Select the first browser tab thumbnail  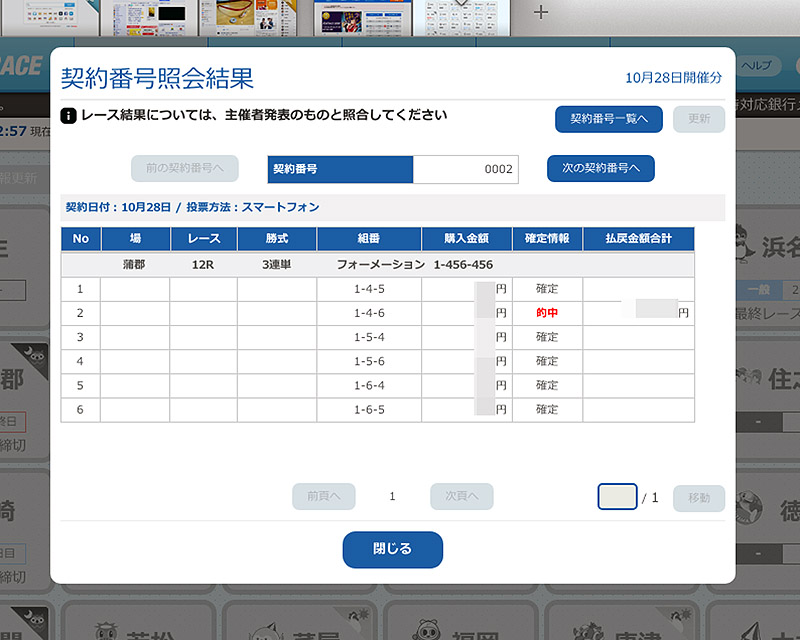point(49,15)
